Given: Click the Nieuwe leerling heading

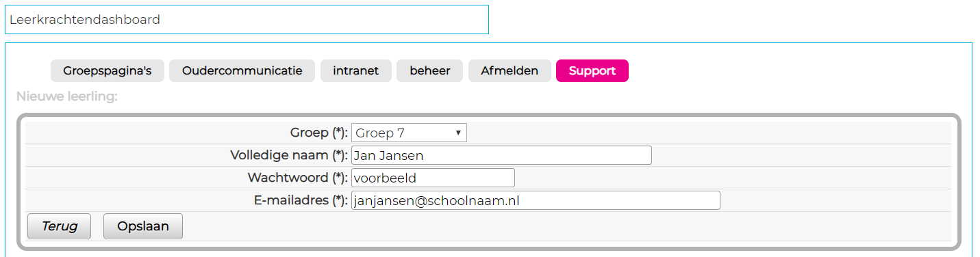Looking at the screenshot, I should (x=67, y=96).
